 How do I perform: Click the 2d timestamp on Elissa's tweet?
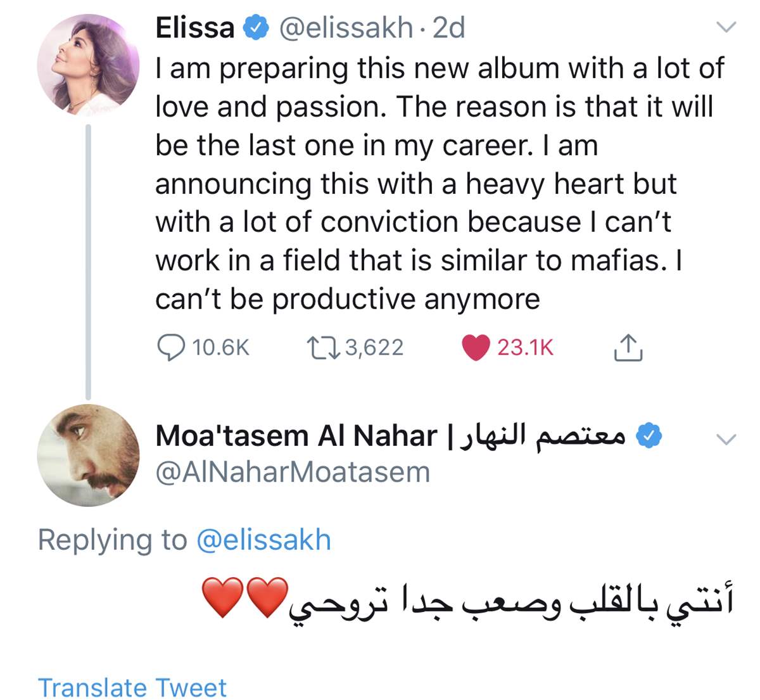(x=448, y=28)
